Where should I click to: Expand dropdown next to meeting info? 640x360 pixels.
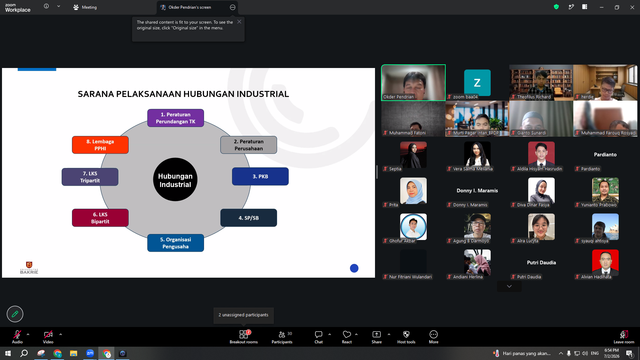[58, 6]
